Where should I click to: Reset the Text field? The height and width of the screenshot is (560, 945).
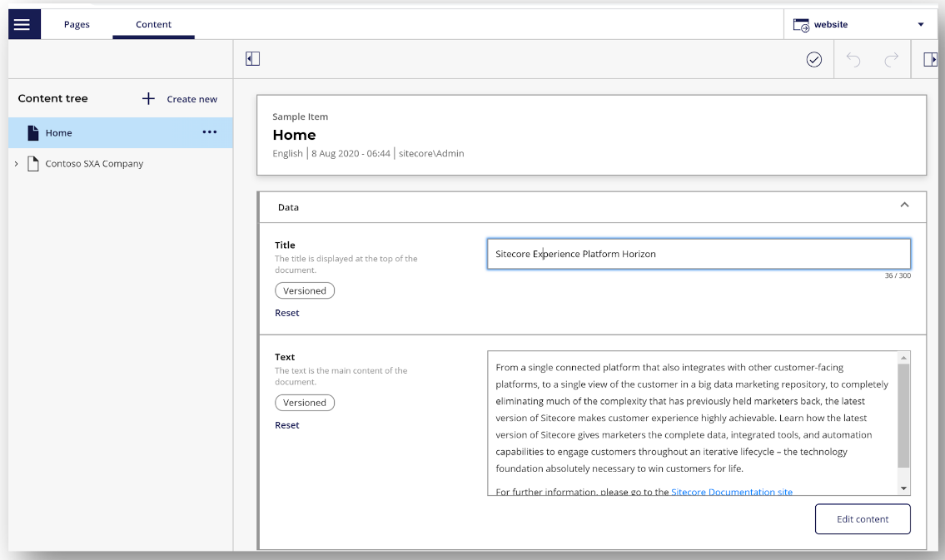click(287, 425)
